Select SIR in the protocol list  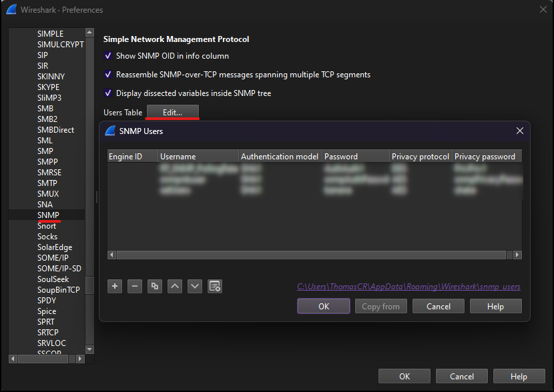43,65
